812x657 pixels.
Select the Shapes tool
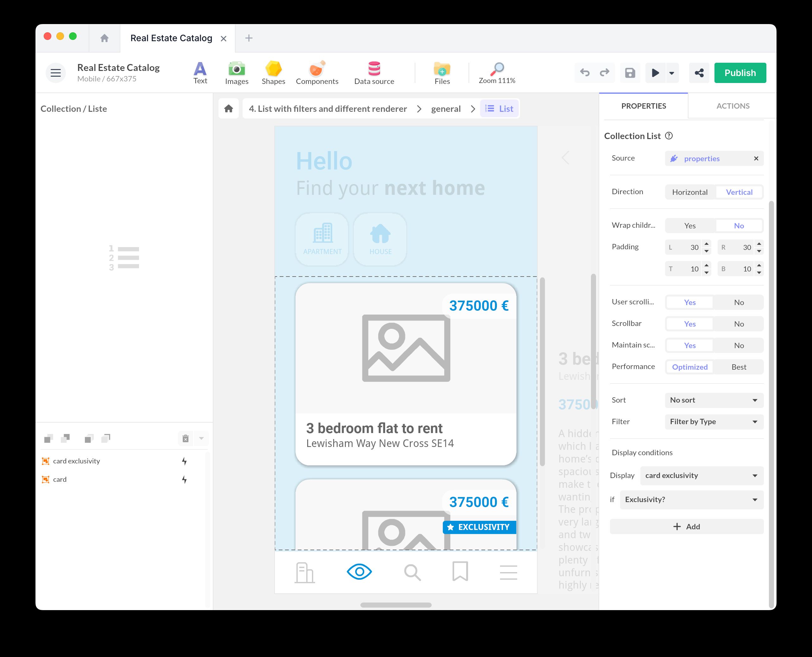click(x=273, y=72)
